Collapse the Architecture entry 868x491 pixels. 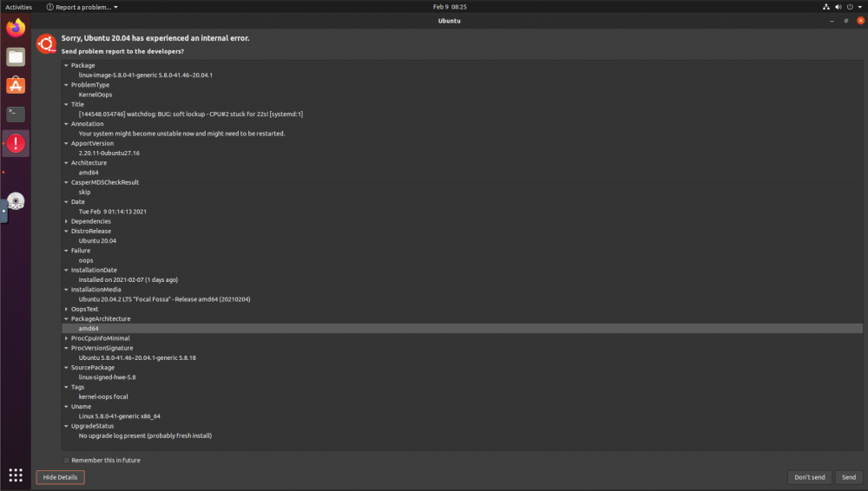(67, 163)
